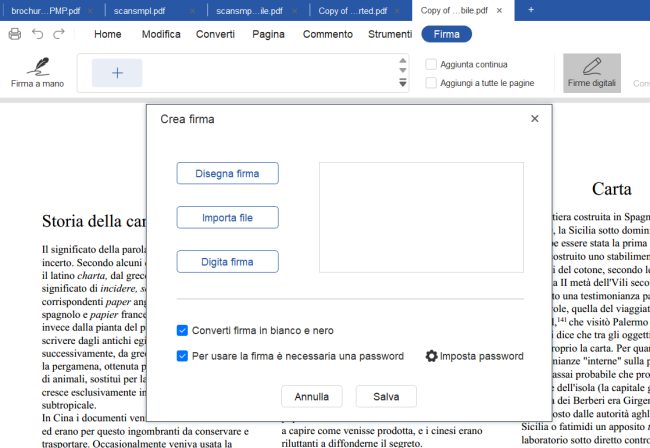Screen dimensions: 650x448
Task: Open the Converti menu tab
Action: coord(215,34)
